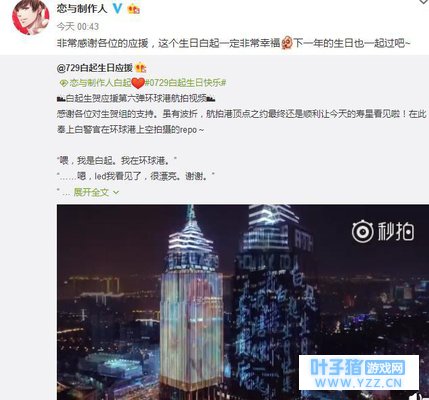429x400 pixels.
Task: Click the 叶子猪游戏网 watermark banner
Action: point(359,372)
